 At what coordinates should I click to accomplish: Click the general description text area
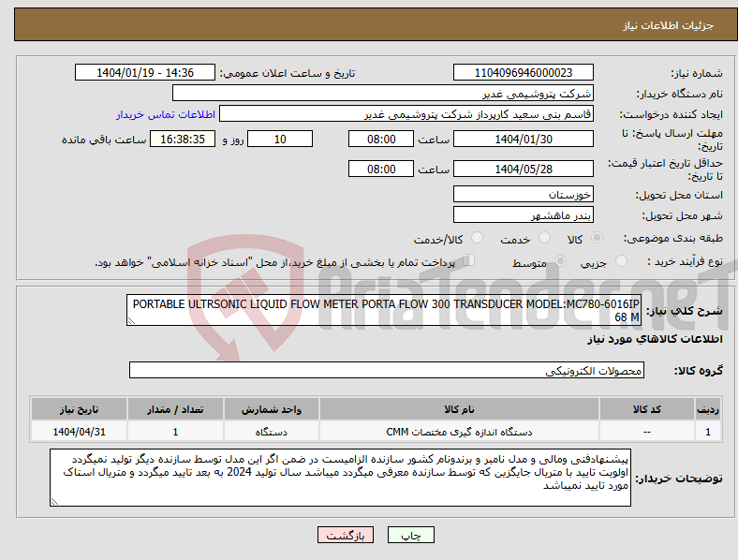point(384,311)
